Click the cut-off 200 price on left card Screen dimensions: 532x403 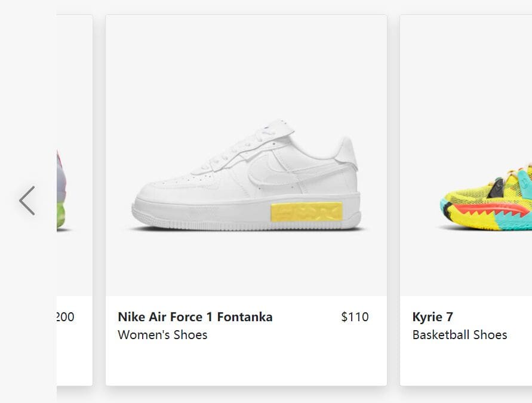click(x=65, y=317)
